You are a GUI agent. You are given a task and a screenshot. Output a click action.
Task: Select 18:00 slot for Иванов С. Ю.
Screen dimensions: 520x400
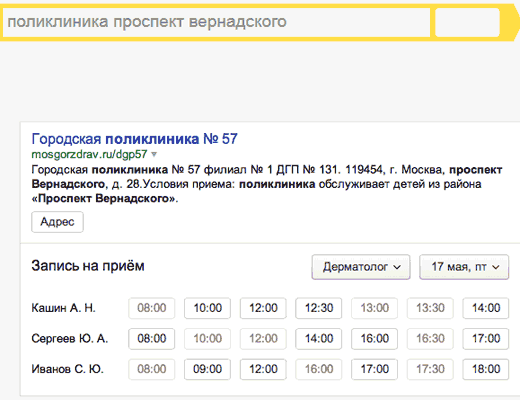(486, 369)
